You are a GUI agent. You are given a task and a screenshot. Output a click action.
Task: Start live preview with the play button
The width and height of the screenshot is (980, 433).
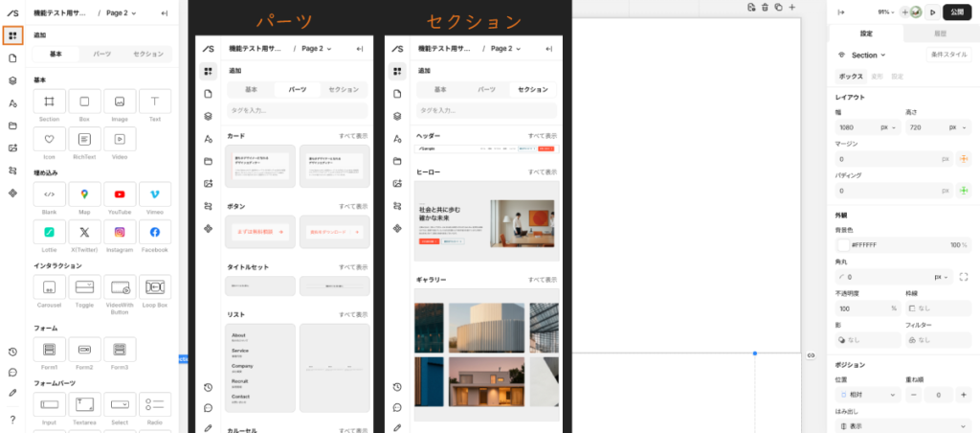(x=932, y=11)
